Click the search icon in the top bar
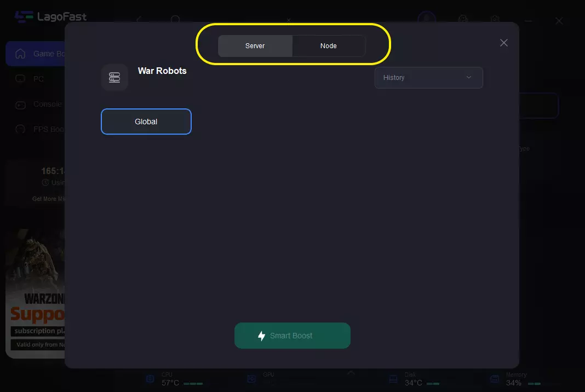The image size is (585, 392). click(x=175, y=19)
